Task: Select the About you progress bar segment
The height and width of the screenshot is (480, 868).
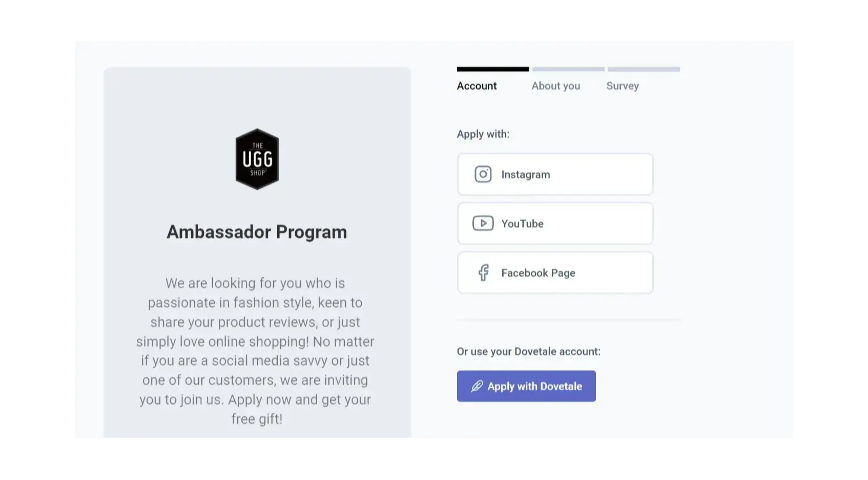Action: 568,69
